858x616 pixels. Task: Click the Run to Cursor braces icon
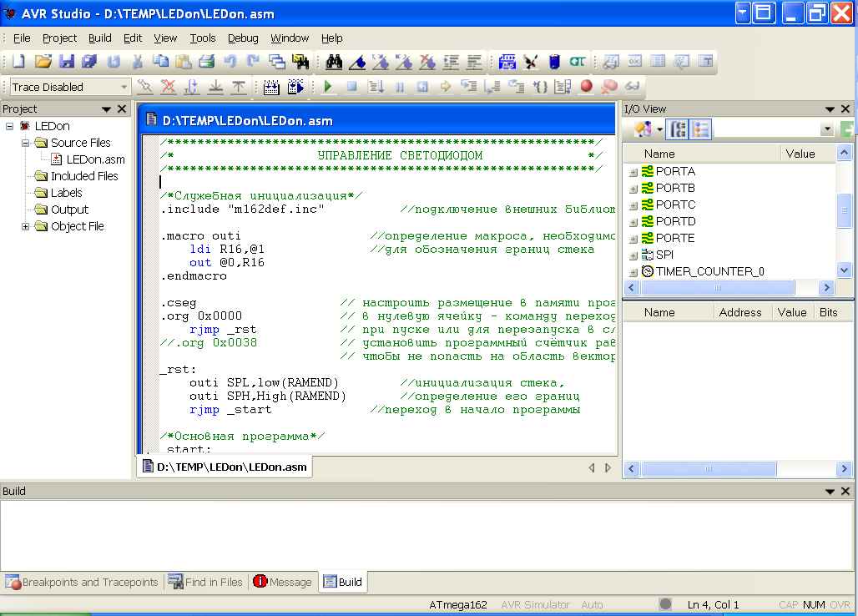tap(540, 87)
